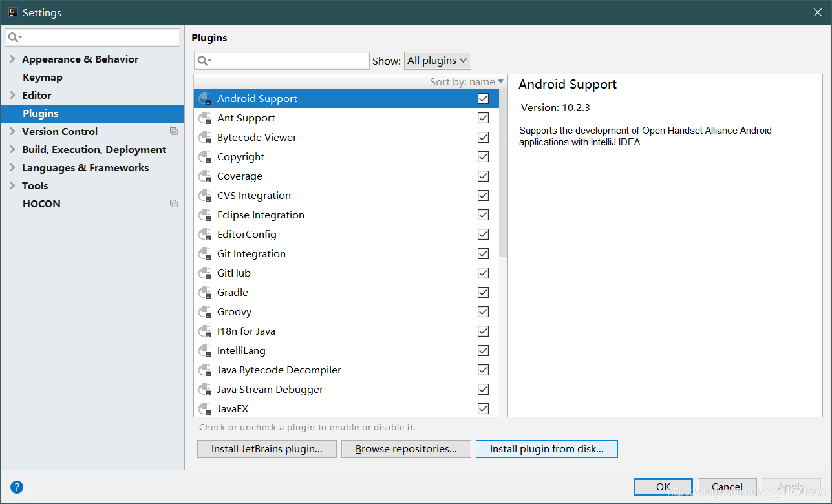Select the Keymap settings page
Screen dimensions: 832x504
click(92, 78)
